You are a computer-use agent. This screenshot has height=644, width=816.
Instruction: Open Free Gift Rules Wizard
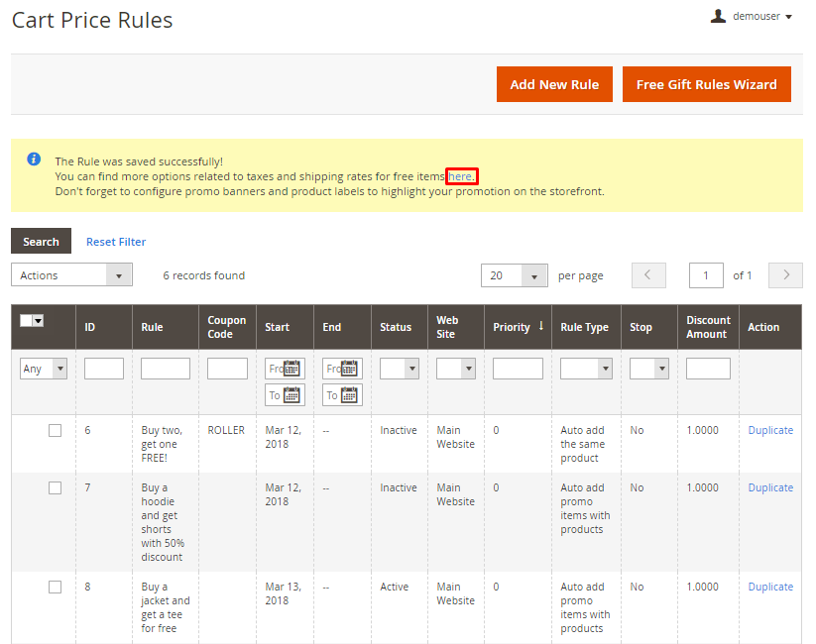click(706, 84)
